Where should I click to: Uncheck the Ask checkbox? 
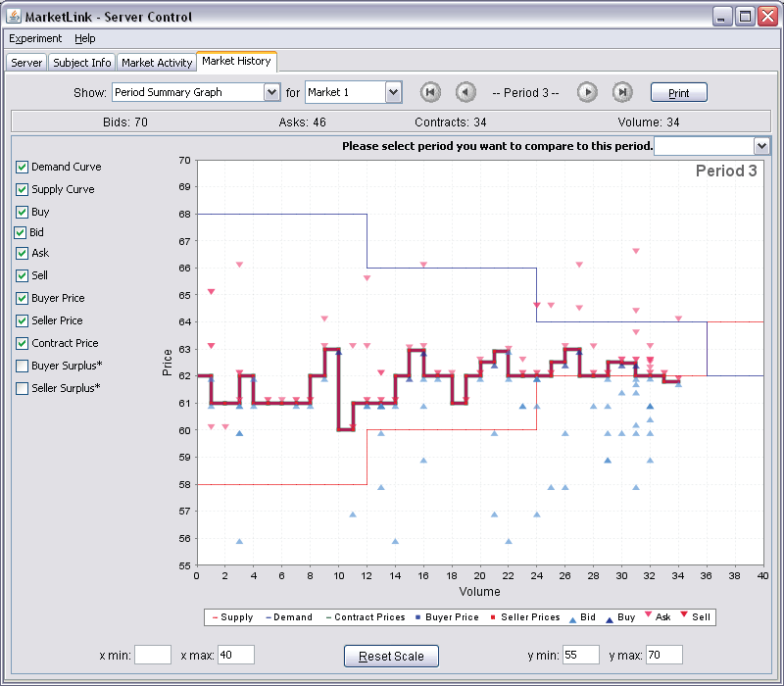point(22,253)
